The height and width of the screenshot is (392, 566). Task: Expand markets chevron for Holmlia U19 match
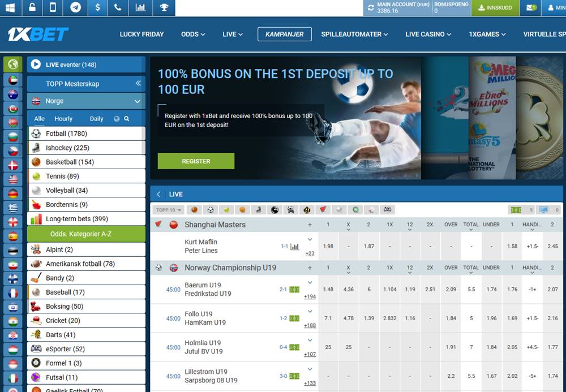coord(310,340)
